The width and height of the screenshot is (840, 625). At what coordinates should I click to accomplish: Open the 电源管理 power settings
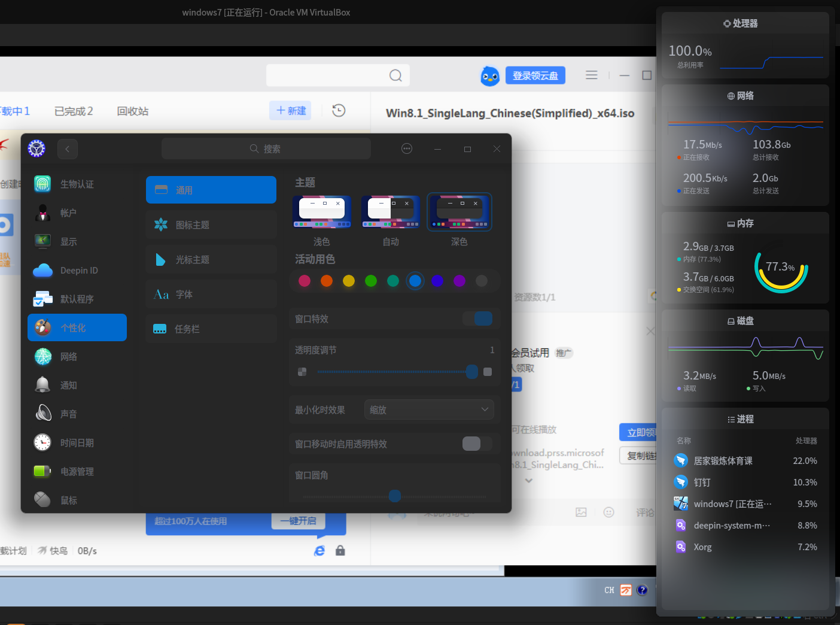coord(77,471)
